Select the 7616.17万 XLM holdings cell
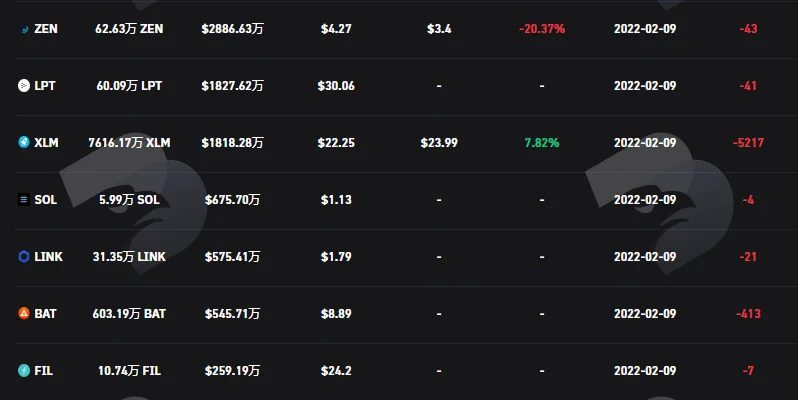 coord(129,142)
